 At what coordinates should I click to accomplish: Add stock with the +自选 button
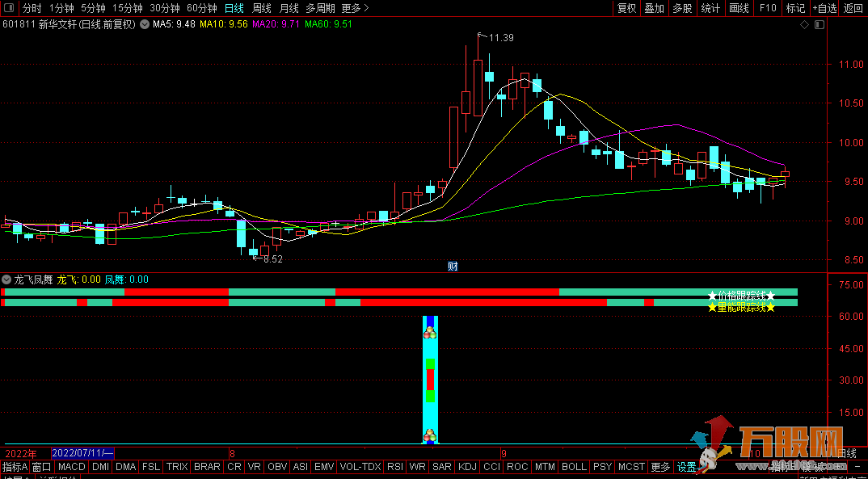[x=825, y=8]
